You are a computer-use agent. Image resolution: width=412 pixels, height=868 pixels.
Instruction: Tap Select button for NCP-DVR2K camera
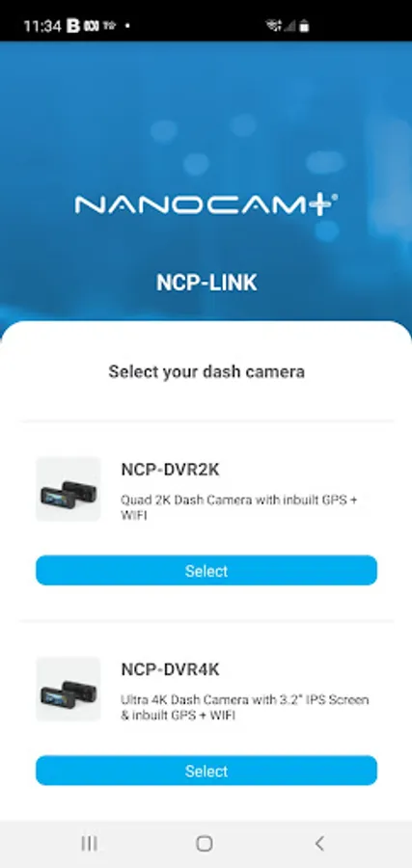(206, 571)
